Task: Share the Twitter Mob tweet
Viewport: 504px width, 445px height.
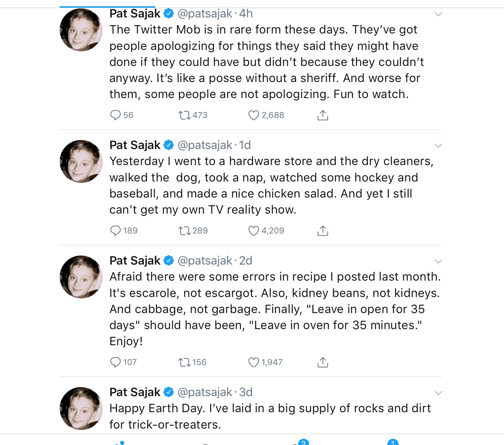Action: (x=323, y=115)
